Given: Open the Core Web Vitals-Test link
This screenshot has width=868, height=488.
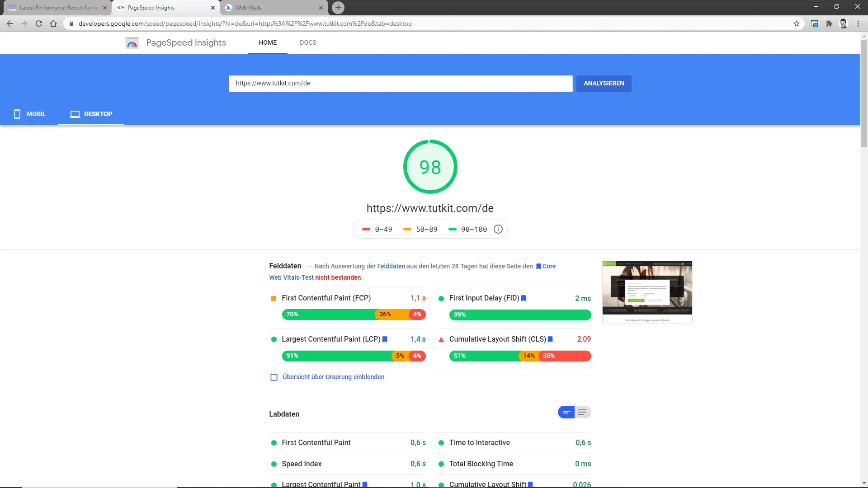Looking at the screenshot, I should (291, 277).
